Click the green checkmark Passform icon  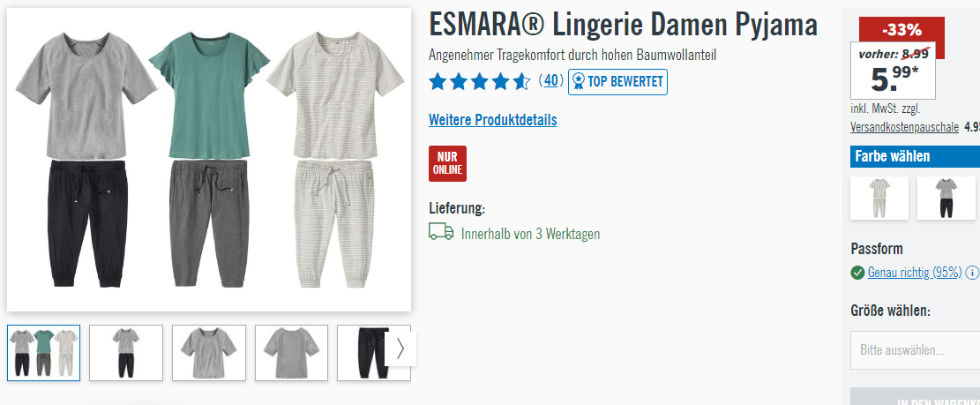857,273
